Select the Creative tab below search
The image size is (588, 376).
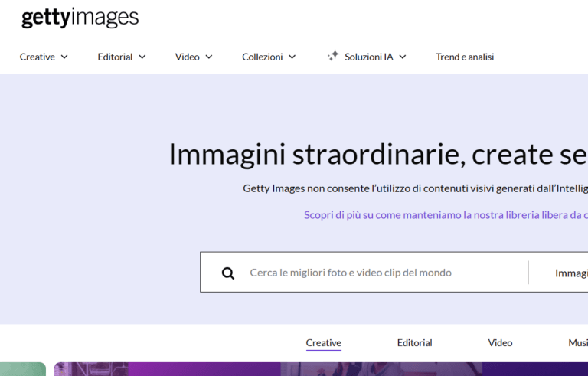(x=323, y=343)
